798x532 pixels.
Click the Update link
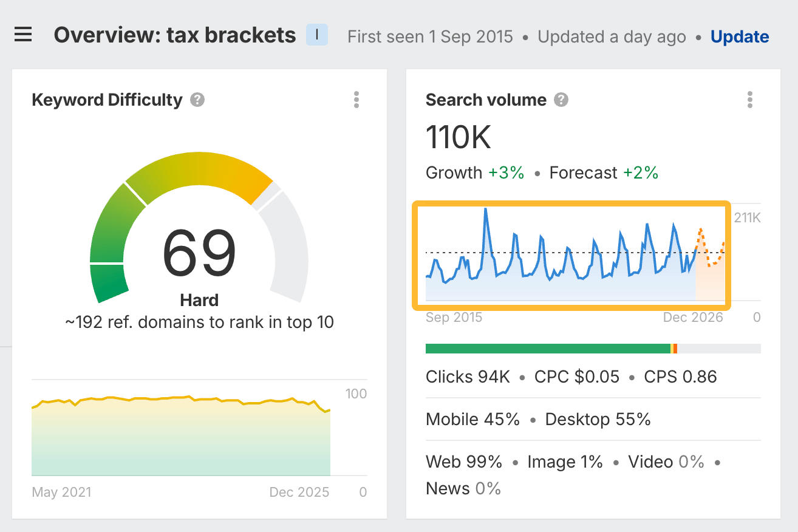click(x=740, y=36)
